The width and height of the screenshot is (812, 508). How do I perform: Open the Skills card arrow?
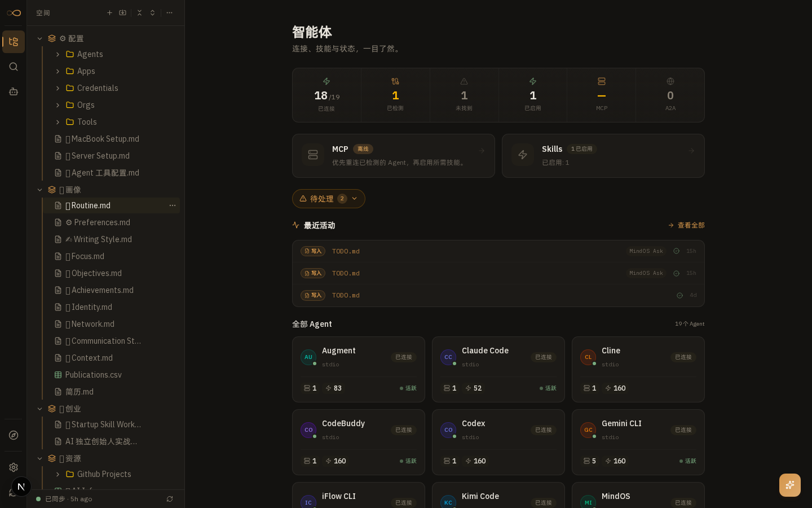[x=691, y=151]
